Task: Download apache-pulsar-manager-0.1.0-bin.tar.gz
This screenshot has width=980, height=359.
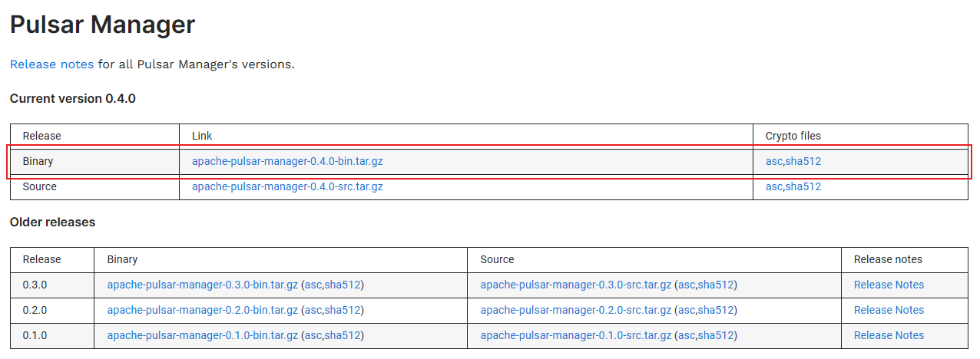Action: click(203, 335)
